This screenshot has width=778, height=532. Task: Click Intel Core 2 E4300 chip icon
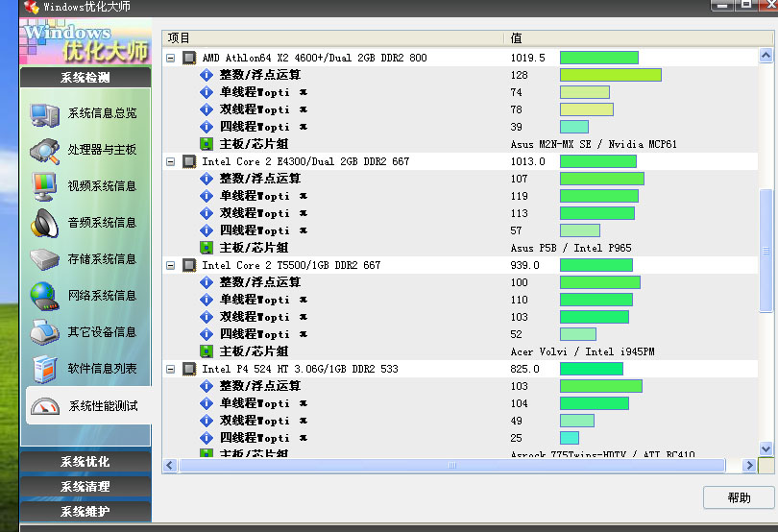189,161
